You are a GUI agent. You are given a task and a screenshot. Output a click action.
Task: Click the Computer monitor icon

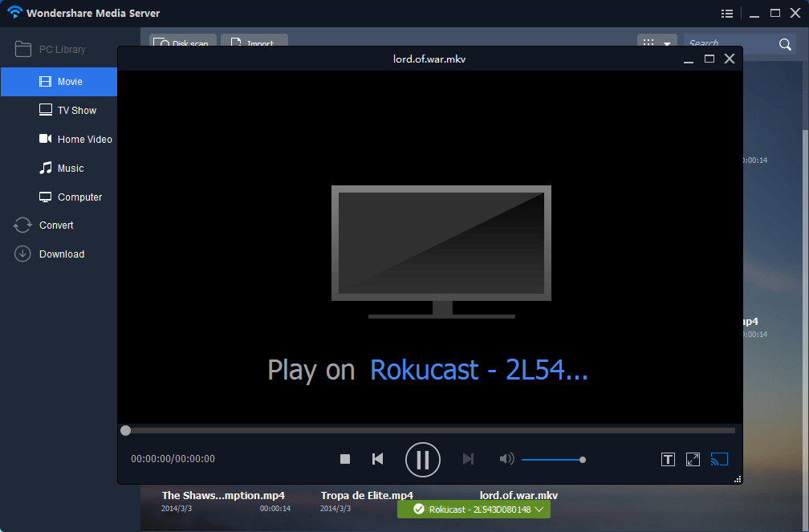[x=46, y=197]
